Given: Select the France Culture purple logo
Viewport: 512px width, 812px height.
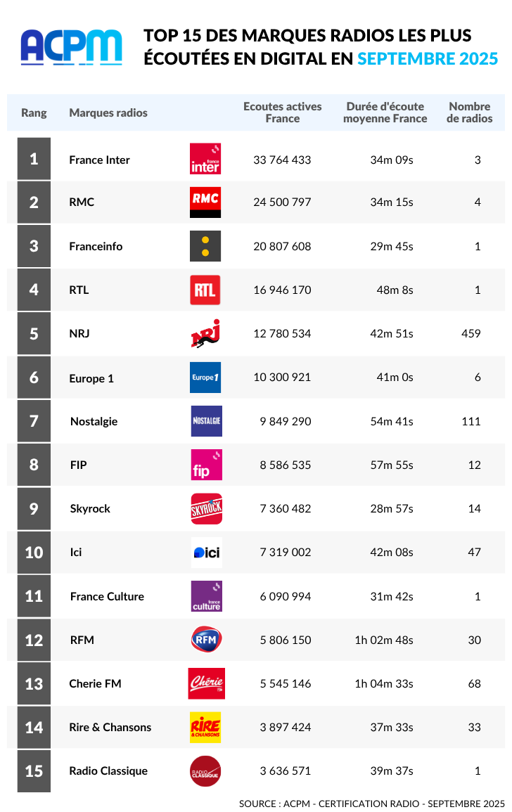Looking at the screenshot, I should tap(206, 596).
